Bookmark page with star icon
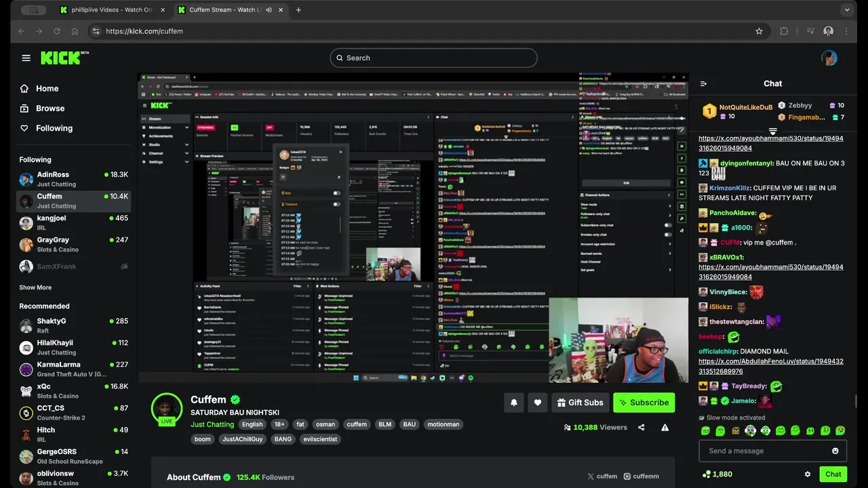This screenshot has height=488, width=868. (759, 31)
